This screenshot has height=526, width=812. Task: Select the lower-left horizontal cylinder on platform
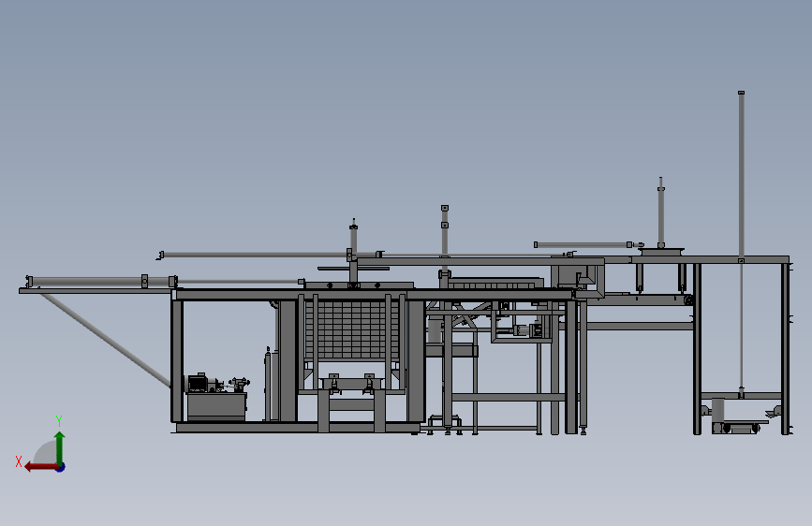point(101,282)
